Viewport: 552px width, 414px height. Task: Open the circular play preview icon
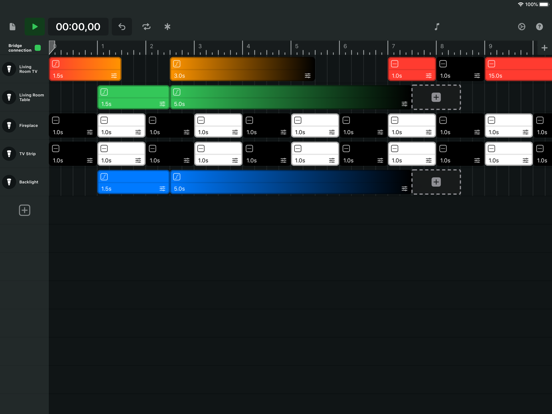point(521,27)
